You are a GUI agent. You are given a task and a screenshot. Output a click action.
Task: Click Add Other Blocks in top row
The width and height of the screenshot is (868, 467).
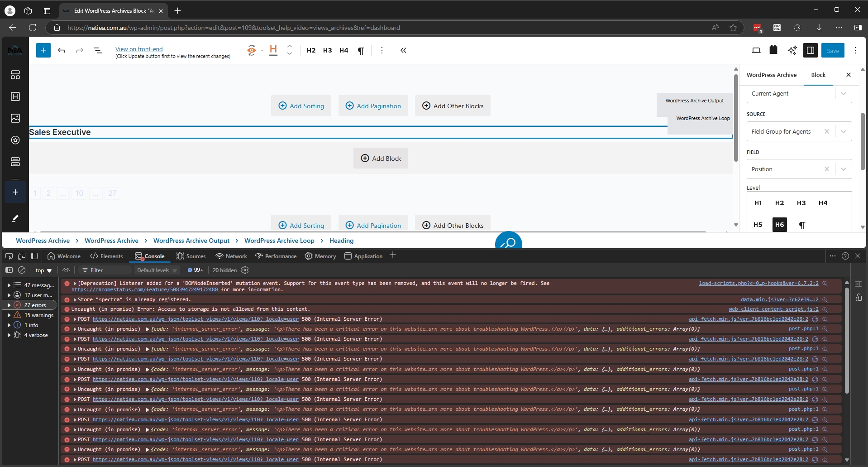[x=453, y=106]
